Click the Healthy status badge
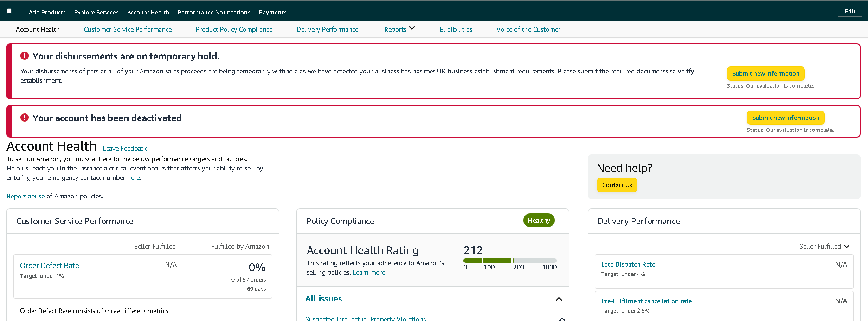Image resolution: width=868 pixels, height=321 pixels. coord(539,220)
